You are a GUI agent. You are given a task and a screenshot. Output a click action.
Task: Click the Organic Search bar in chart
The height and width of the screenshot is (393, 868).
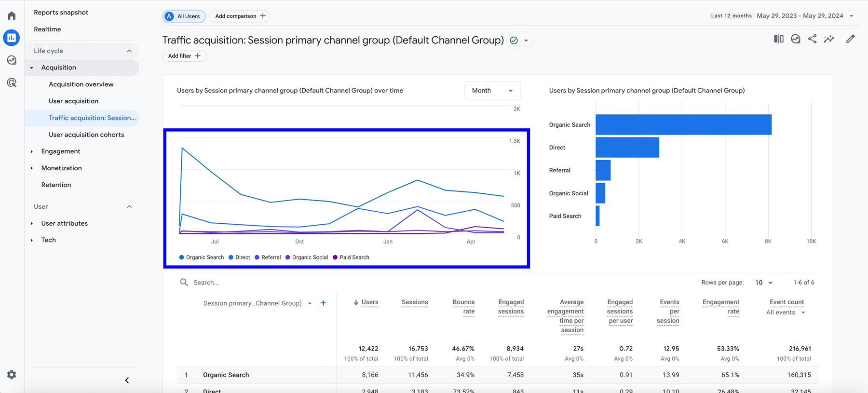point(683,125)
